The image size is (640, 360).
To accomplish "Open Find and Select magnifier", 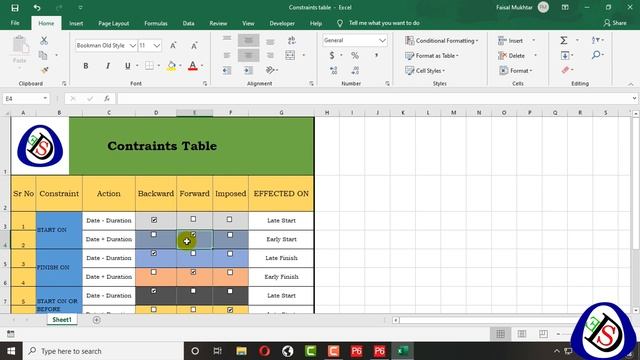I will coord(596,55).
